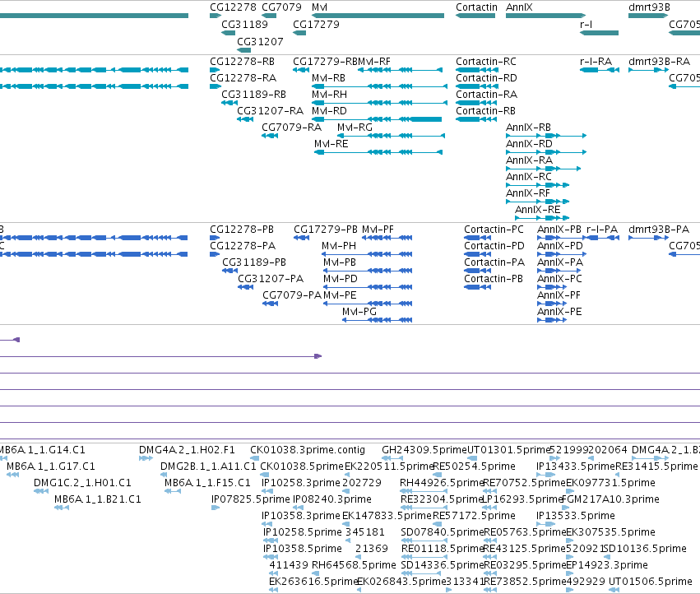Click the Cortactin-PB protein label
The image size is (700, 594).
[494, 279]
